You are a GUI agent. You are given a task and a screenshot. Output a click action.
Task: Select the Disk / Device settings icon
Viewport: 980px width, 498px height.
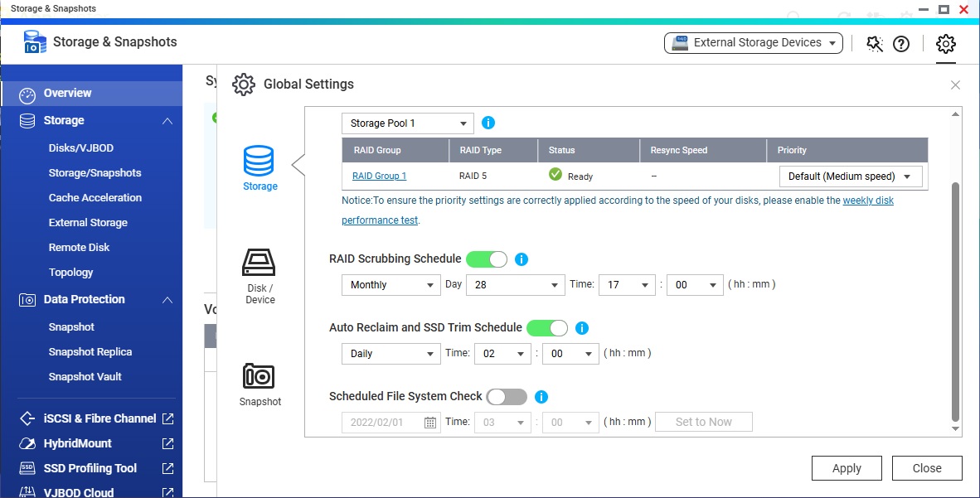pos(259,264)
